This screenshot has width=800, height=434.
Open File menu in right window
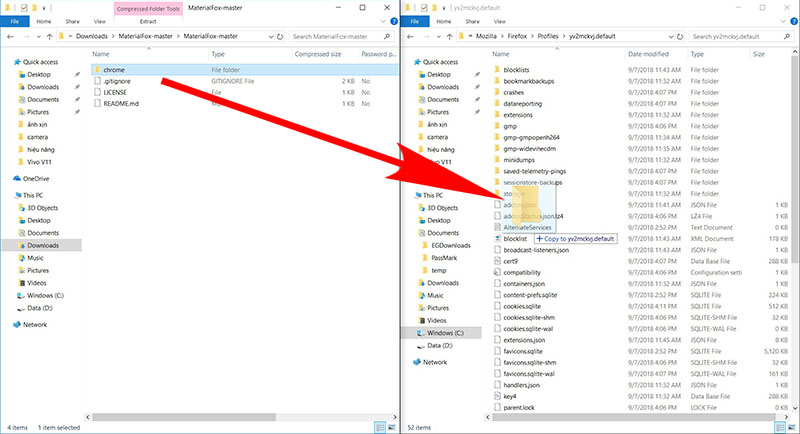tap(415, 21)
